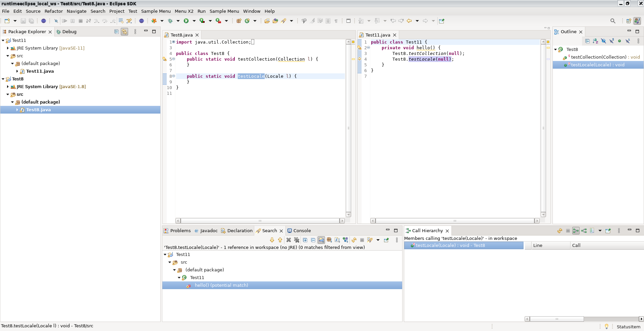Switch to the Console tab
Screen dimensions: 644x331
coord(301,230)
